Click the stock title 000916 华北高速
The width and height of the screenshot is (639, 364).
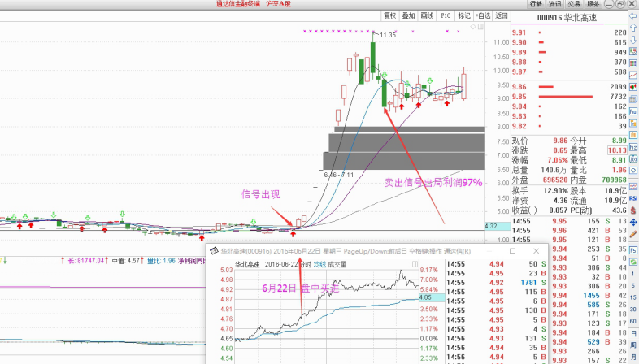click(567, 18)
